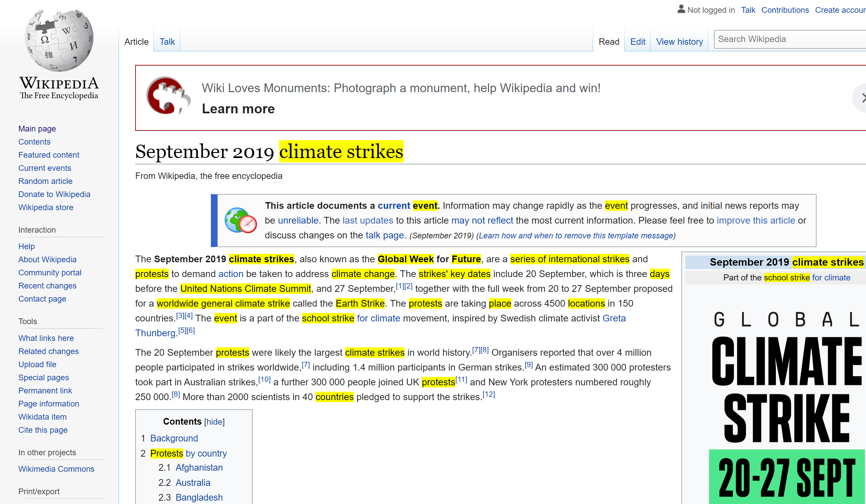Screen dimensions: 866x504
Task: Switch to the View history tab
Action: [x=679, y=42]
